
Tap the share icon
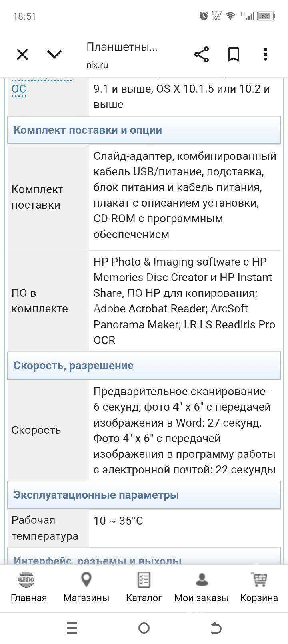pos(202,54)
